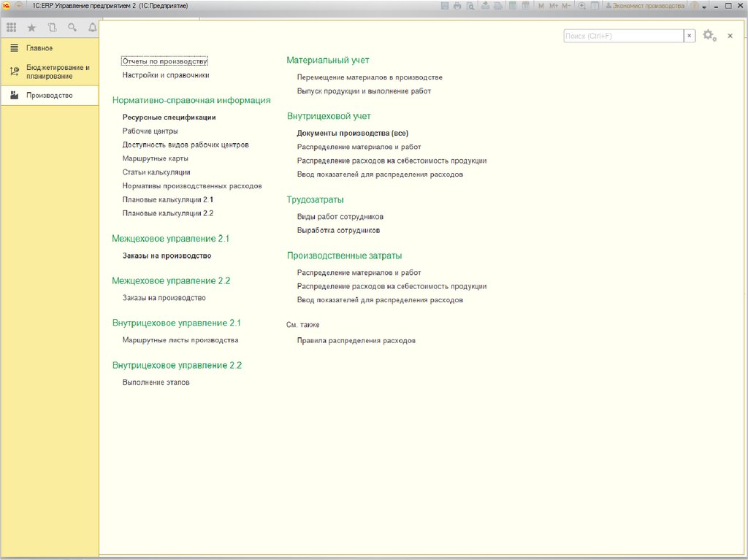
Task: Open the Отчеты по производству link
Action: 165,61
